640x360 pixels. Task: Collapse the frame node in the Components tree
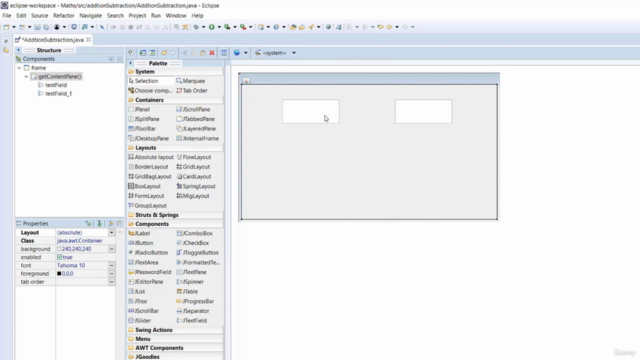(x=20, y=68)
